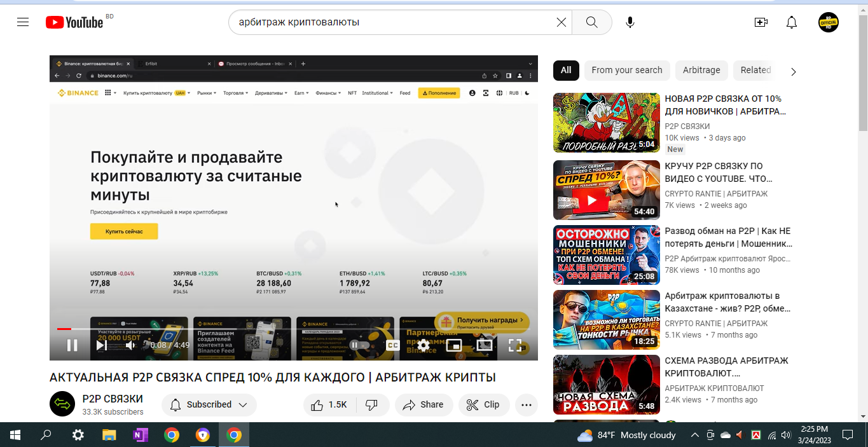Select the Arbitrage chip
868x447 pixels.
(701, 70)
